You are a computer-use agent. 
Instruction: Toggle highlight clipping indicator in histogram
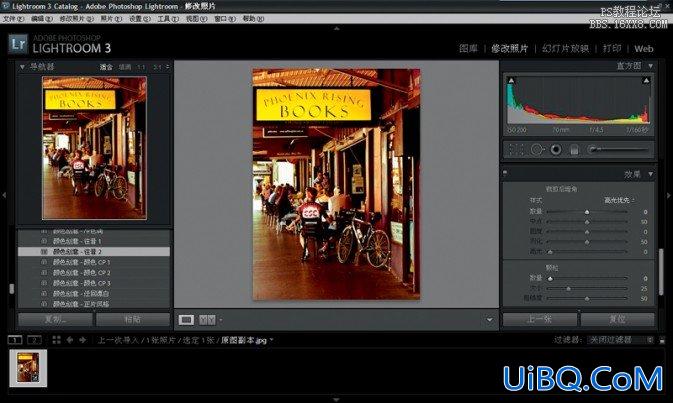pos(646,80)
